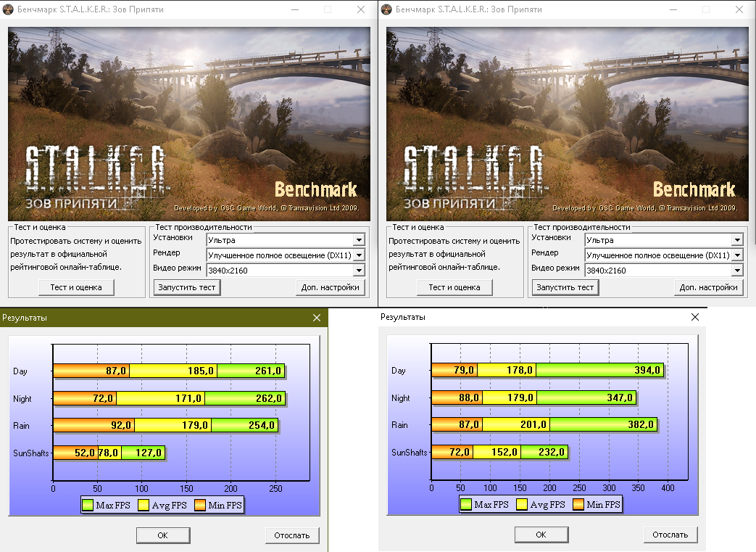This screenshot has width=756, height=552.
Task: Click Avg FPS yellow legend swatch, left results
Action: [x=144, y=505]
